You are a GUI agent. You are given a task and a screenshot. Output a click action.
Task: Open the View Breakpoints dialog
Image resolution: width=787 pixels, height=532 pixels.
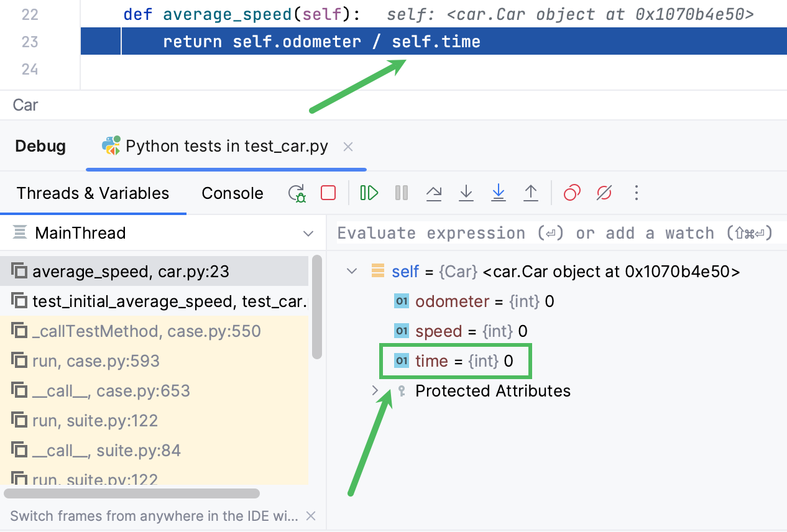(571, 193)
